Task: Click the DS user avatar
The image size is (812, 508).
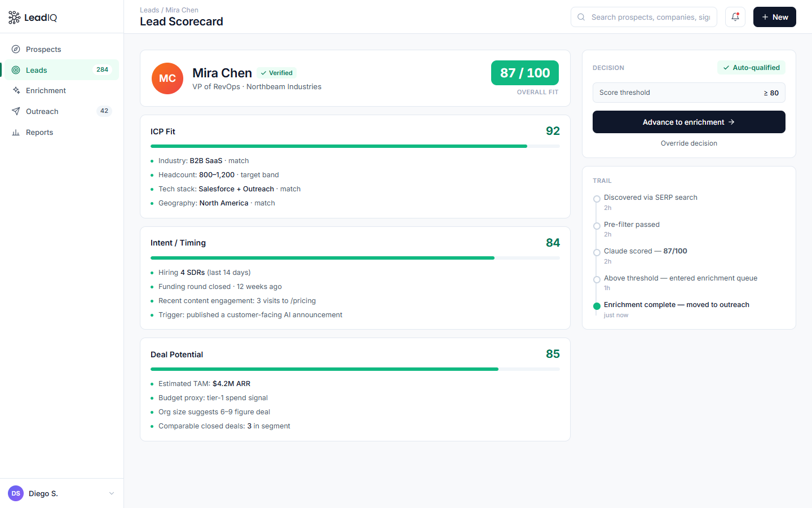Action: (x=16, y=493)
